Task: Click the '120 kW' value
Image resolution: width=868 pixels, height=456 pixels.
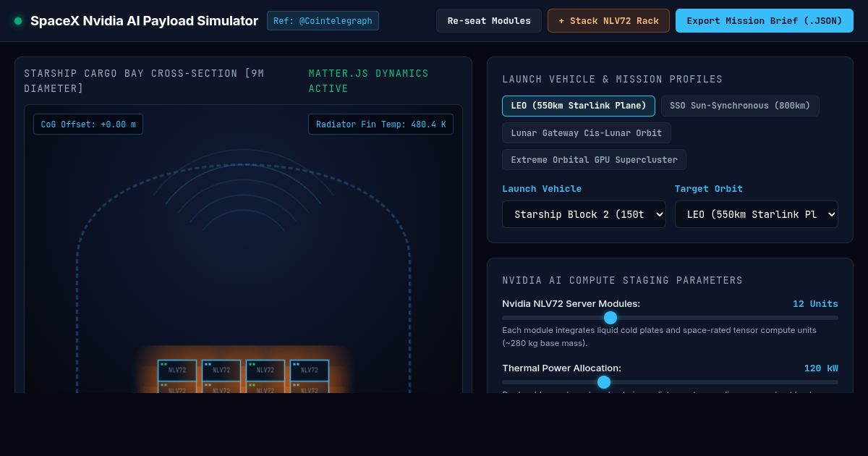Action: click(821, 368)
